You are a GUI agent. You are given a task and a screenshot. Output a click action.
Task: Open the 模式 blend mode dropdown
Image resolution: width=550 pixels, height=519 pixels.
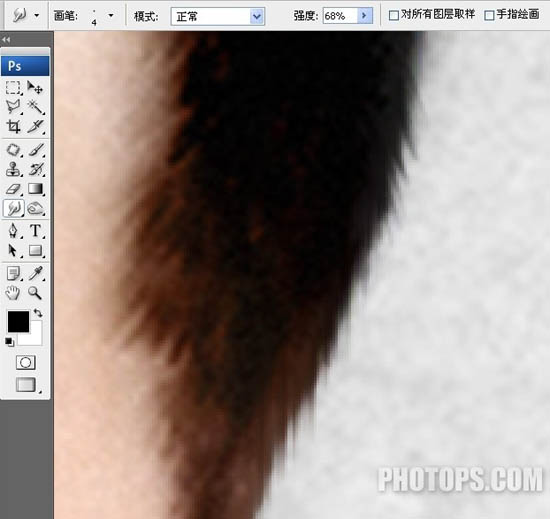(x=218, y=16)
